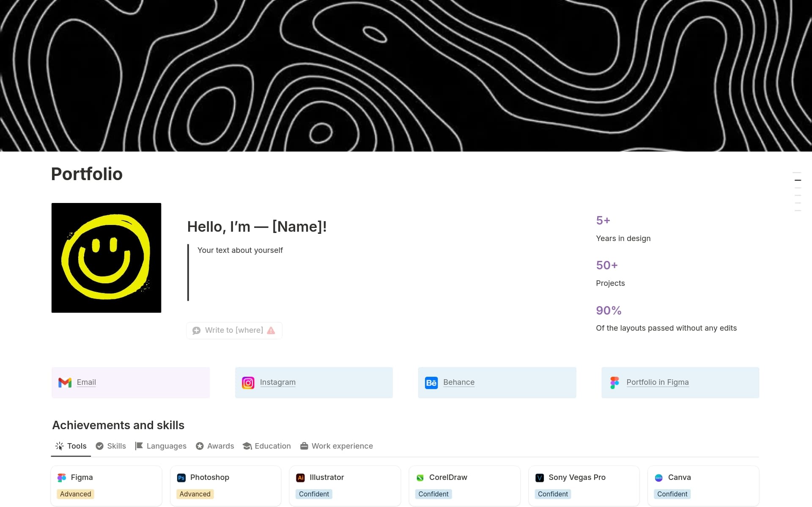Click the speech bubble icon in the Write to button
Image resolution: width=812 pixels, height=507 pixels.
197,330
